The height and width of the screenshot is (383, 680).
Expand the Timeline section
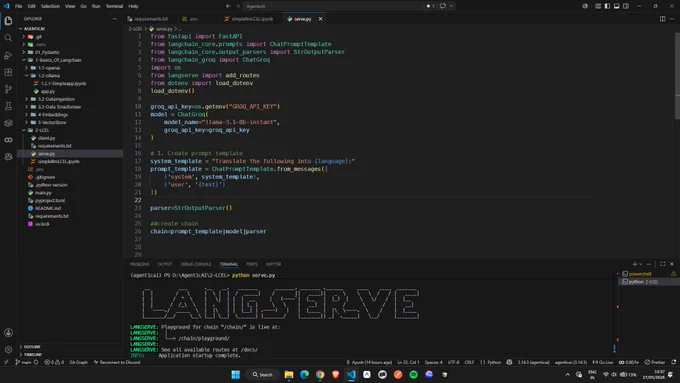(x=33, y=354)
